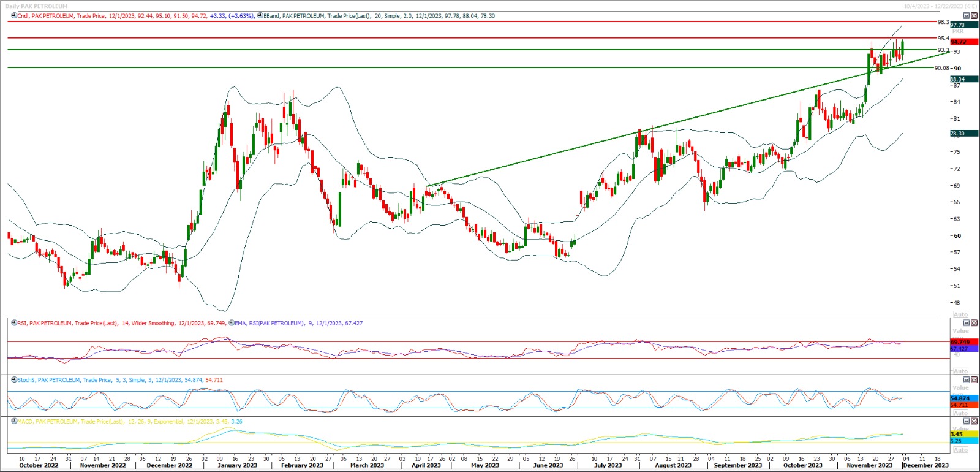The width and height of the screenshot is (980, 472).
Task: Click the cyan 3.26 MACD signal tag
Action: 964,441
